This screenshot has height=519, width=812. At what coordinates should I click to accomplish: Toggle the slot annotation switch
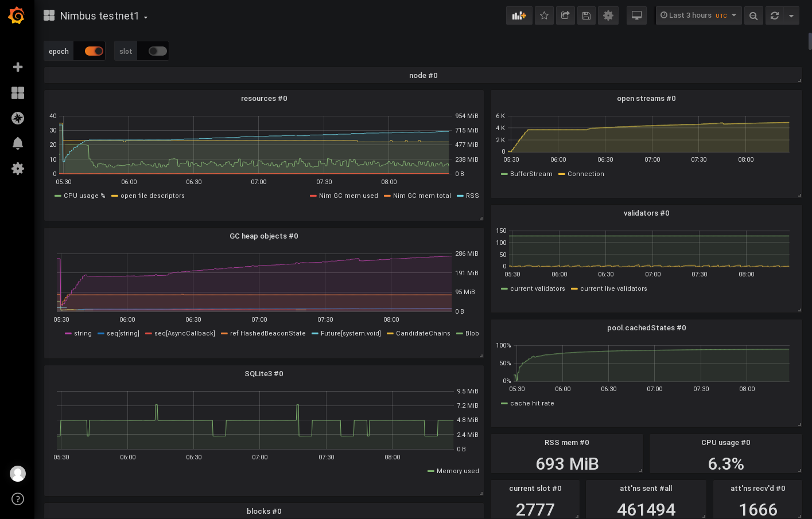click(x=158, y=51)
